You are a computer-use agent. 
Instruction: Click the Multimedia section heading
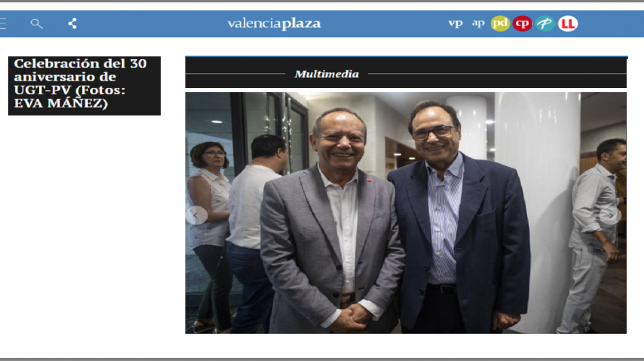coord(327,74)
